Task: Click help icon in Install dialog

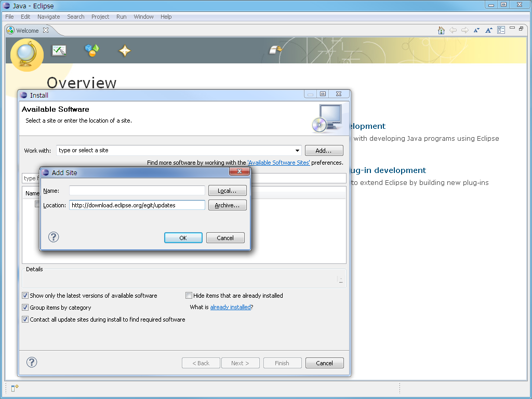Action: pyautogui.click(x=32, y=362)
